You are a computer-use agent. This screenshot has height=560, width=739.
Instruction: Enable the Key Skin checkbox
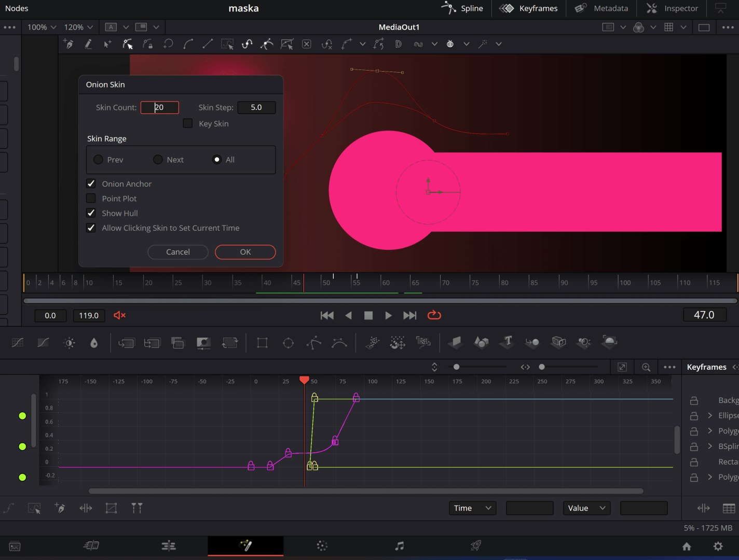(x=188, y=123)
